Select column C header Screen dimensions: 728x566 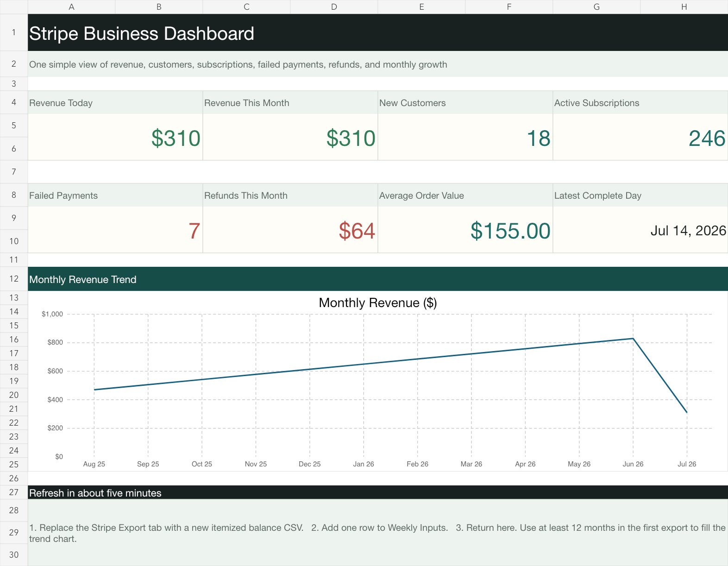pos(246,7)
